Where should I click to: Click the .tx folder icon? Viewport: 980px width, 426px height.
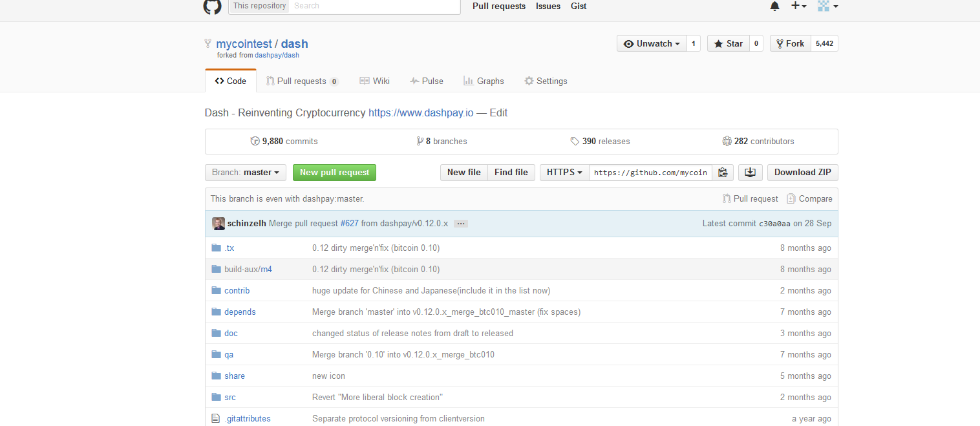click(x=216, y=248)
